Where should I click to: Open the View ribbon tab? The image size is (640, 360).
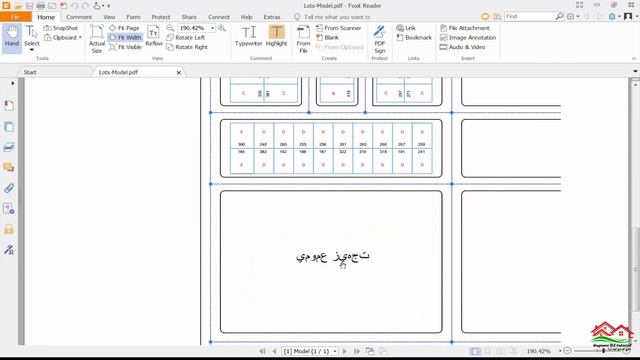109,17
